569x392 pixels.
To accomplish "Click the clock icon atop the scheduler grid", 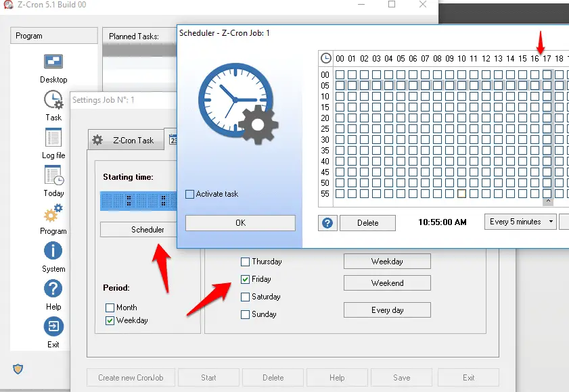I will [x=326, y=58].
